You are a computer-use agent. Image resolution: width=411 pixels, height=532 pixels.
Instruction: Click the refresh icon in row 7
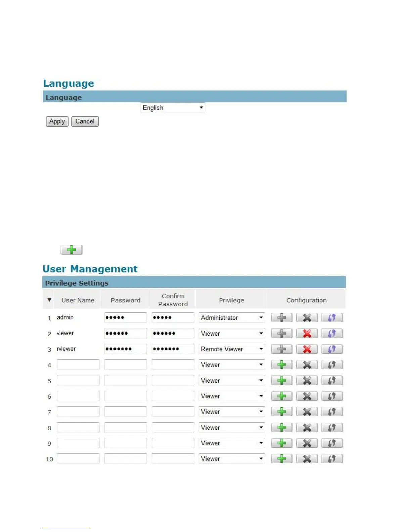pos(332,412)
